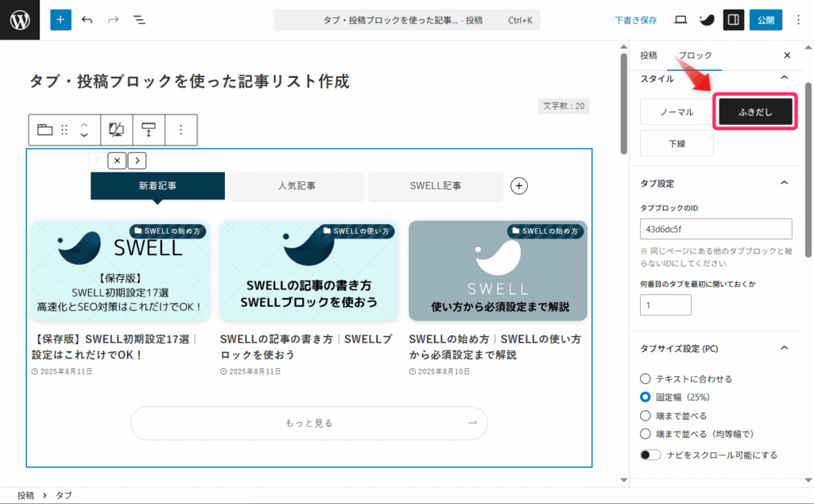Click the block drag handle icon
The height and width of the screenshot is (504, 814).
(x=64, y=130)
